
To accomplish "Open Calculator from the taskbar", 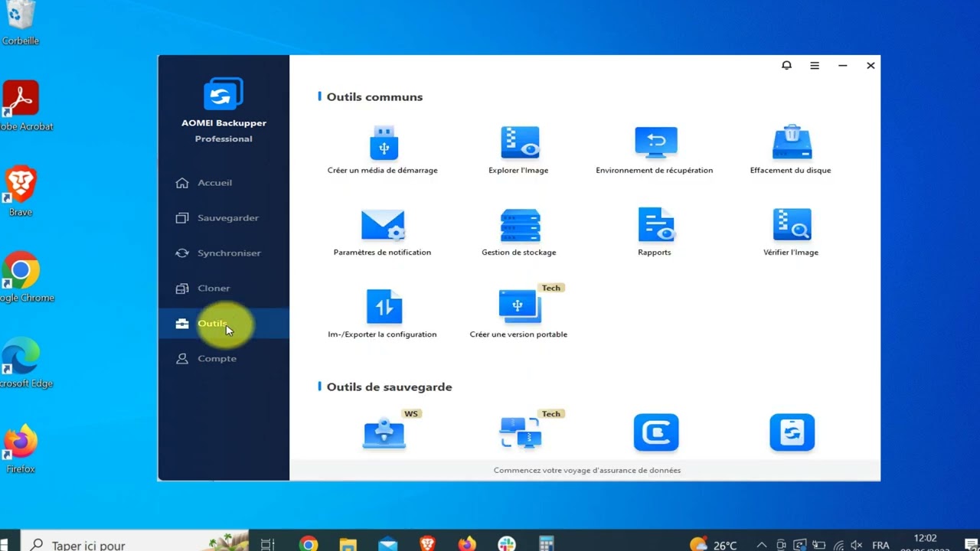I will point(546,545).
